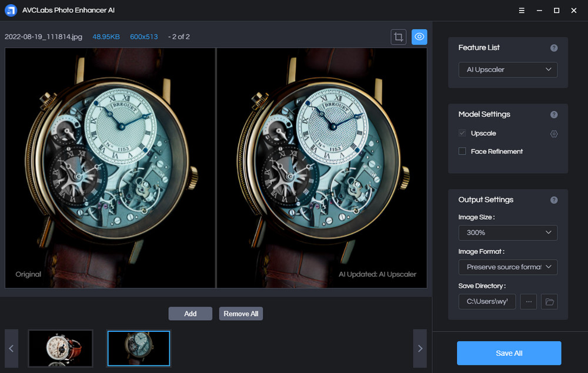Screen dimensions: 588x373
Task: Close the AVCLabs window
Action: click(x=574, y=11)
